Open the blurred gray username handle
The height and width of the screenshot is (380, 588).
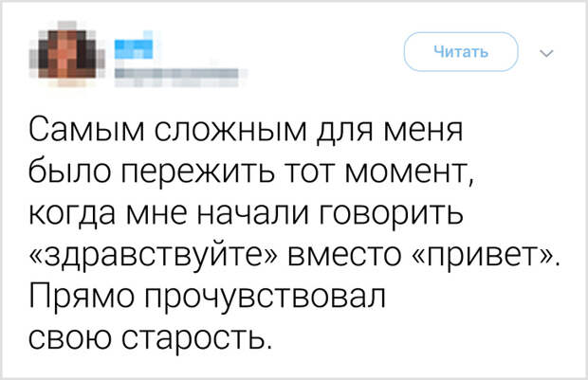(x=176, y=74)
